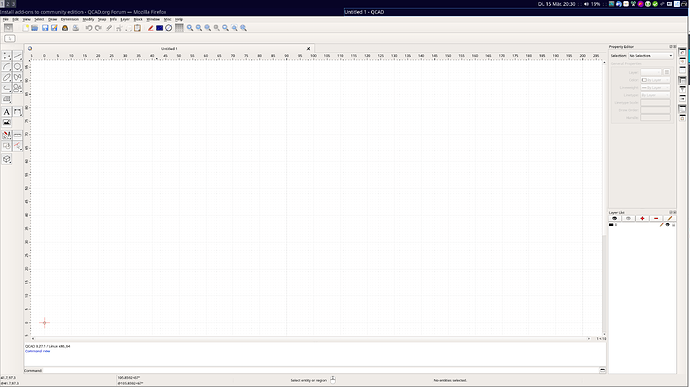690x387 pixels.
Task: Open the Linetype By Layer dropdown
Action: coord(655,95)
